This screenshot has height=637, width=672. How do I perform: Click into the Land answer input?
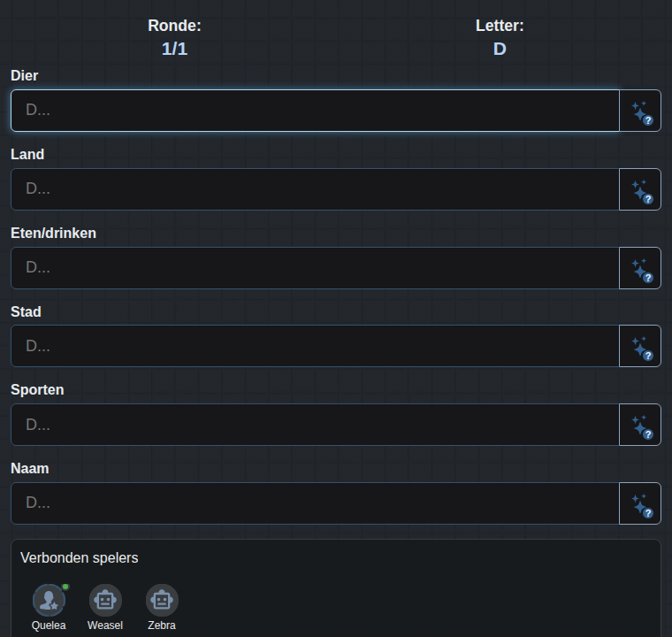(315, 189)
